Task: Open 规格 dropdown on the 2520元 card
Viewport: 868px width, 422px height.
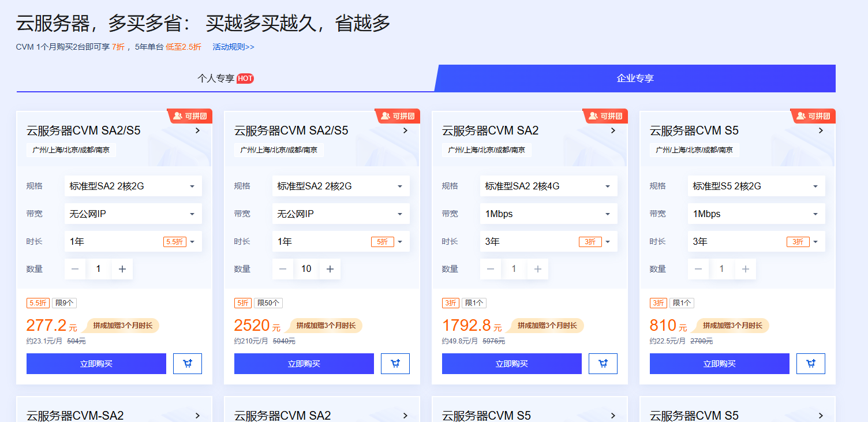Action: tap(341, 186)
